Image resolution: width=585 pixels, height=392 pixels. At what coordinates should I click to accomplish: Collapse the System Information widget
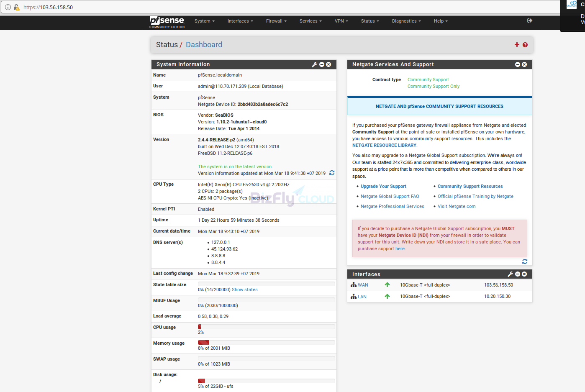(322, 64)
